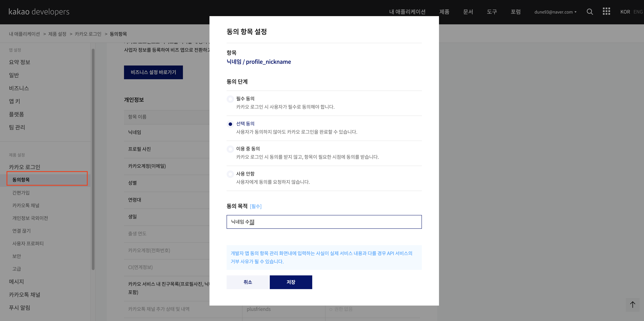Open 사용자 프로퍼티 in the sidebar
The image size is (644, 321).
click(x=28, y=243)
